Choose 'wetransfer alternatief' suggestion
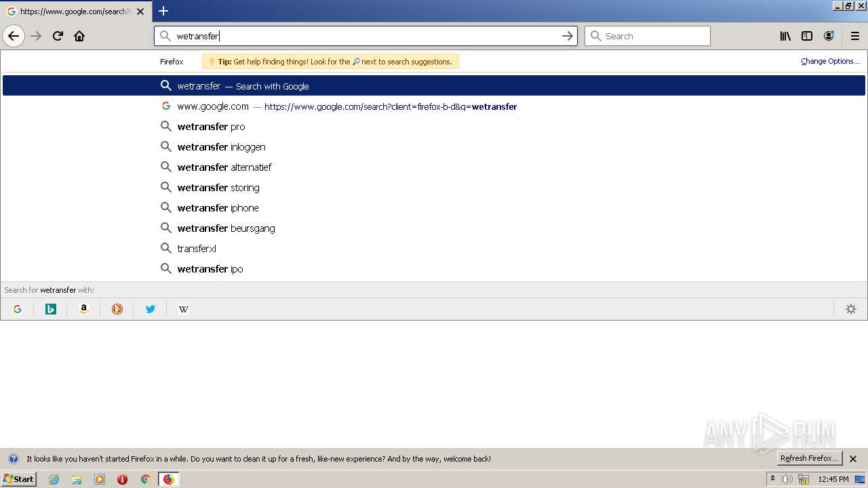Image resolution: width=868 pixels, height=488 pixels. [434, 167]
